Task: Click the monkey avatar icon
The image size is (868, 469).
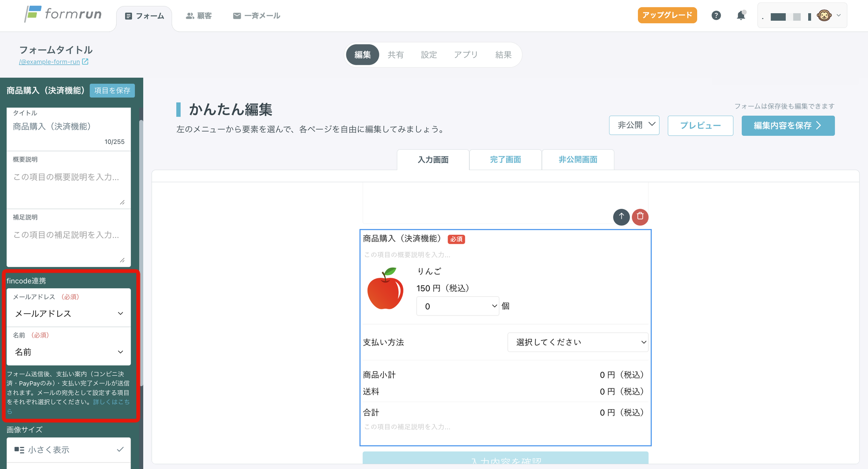Action: click(823, 16)
